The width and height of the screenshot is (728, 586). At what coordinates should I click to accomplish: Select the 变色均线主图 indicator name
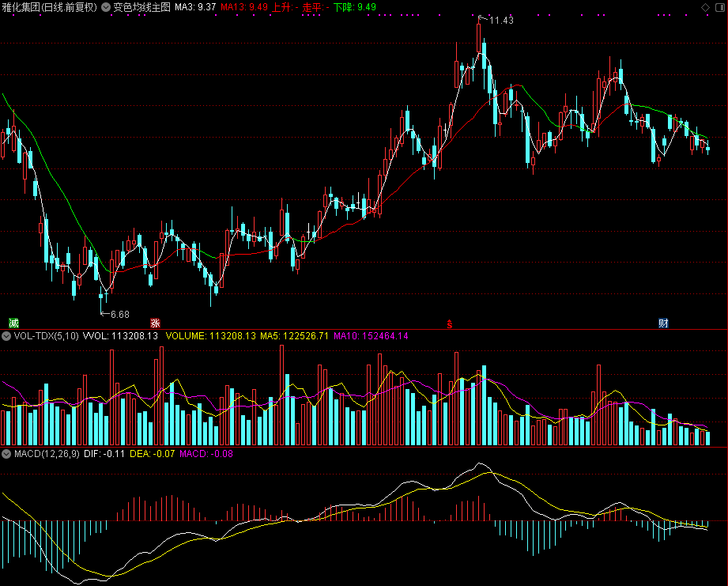[x=142, y=7]
